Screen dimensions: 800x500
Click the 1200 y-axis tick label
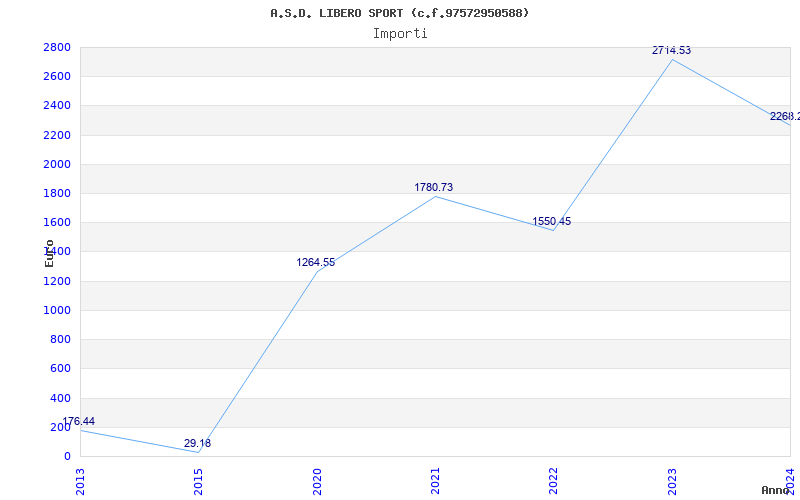[57, 281]
